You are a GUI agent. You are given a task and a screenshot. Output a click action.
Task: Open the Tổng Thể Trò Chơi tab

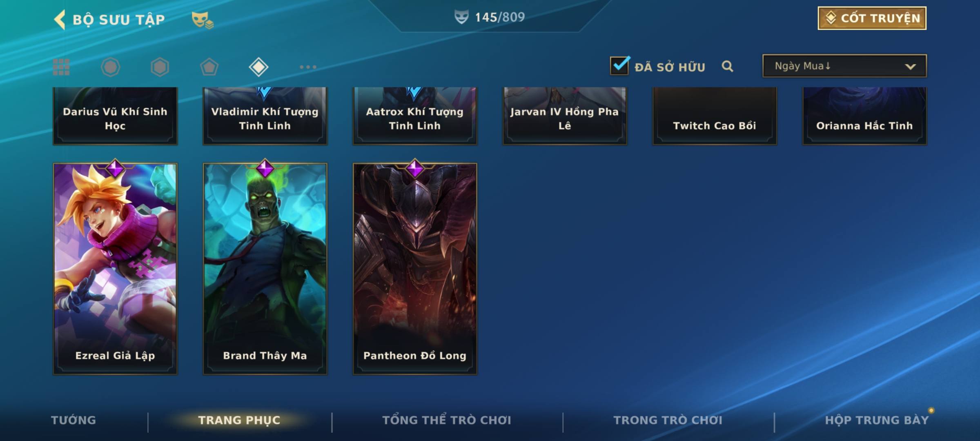pyautogui.click(x=447, y=420)
